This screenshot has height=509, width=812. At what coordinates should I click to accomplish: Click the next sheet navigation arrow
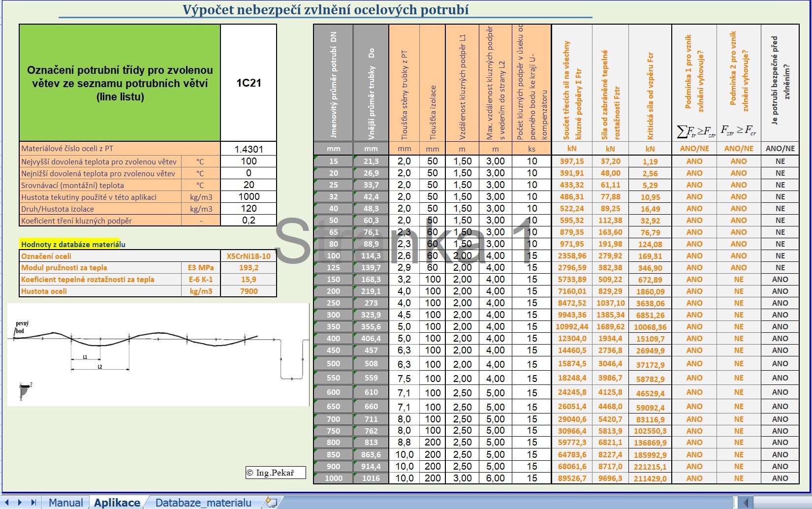20,503
